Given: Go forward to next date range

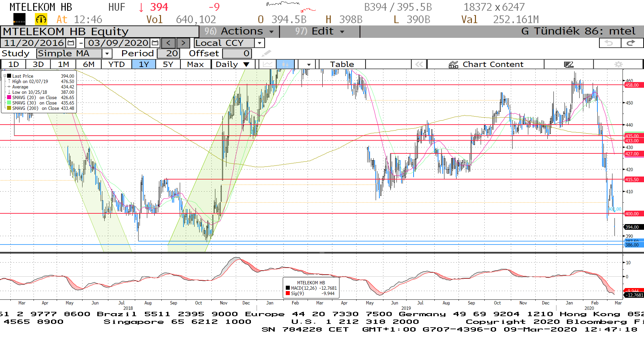Looking at the screenshot, I should pos(183,43).
